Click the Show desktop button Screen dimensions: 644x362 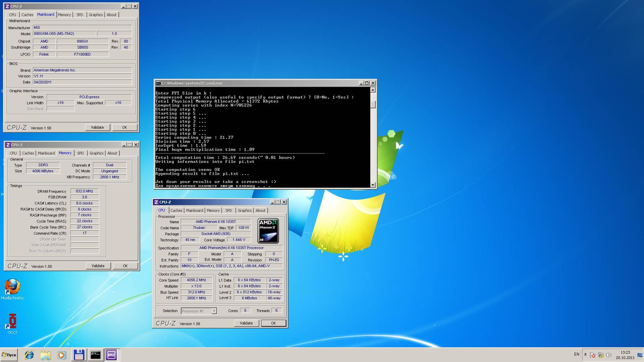(640, 355)
